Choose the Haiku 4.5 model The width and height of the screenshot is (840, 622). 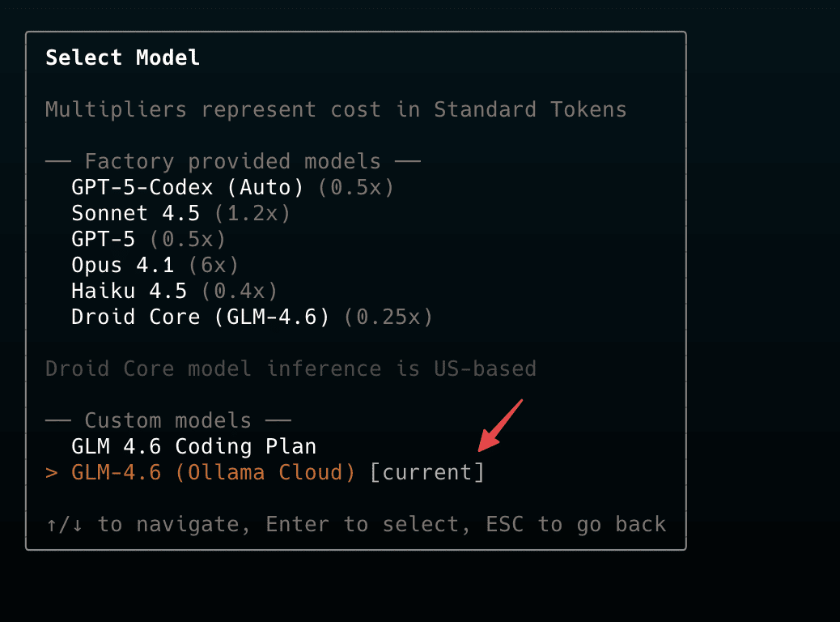point(129,292)
